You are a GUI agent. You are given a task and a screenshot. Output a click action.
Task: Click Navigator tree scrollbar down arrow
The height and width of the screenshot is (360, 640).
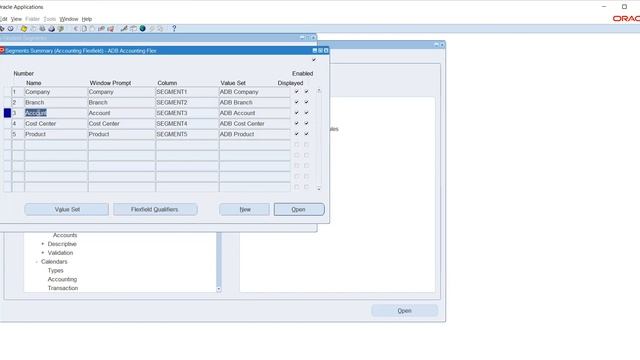click(219, 289)
